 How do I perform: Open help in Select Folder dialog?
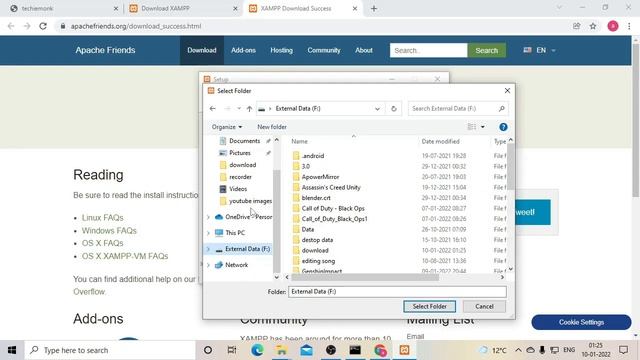503,127
